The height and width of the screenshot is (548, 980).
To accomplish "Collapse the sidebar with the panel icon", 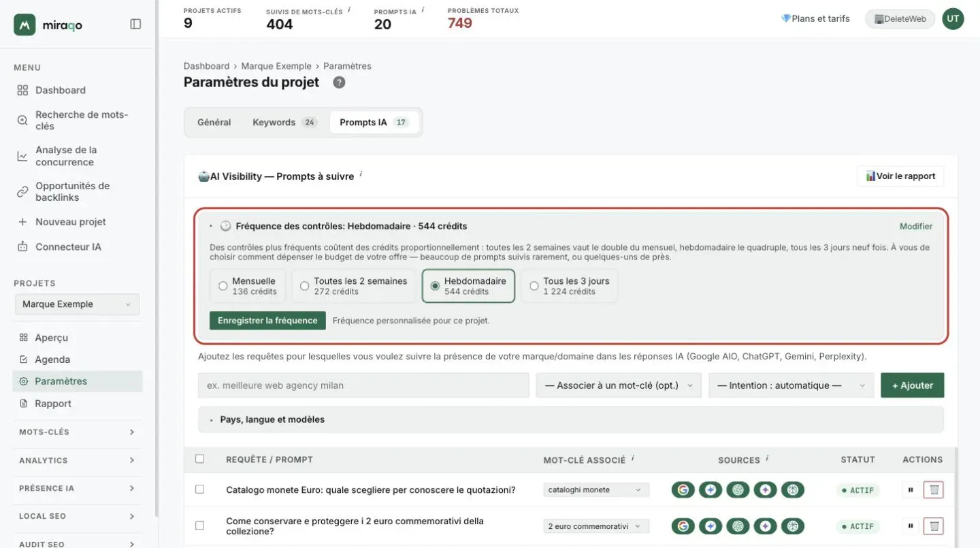I will tap(135, 25).
